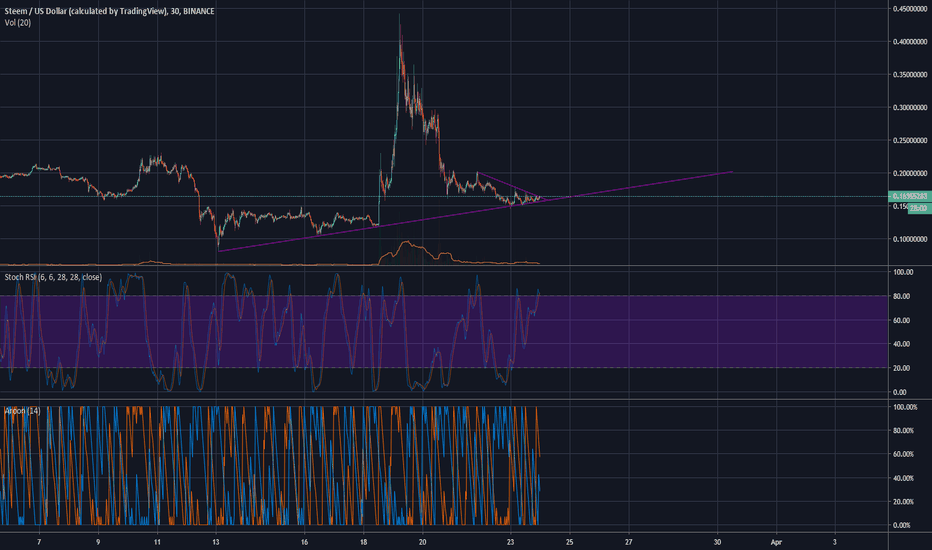The image size is (932, 550).
Task: Click the Apr label on the time axis
Action: [776, 542]
